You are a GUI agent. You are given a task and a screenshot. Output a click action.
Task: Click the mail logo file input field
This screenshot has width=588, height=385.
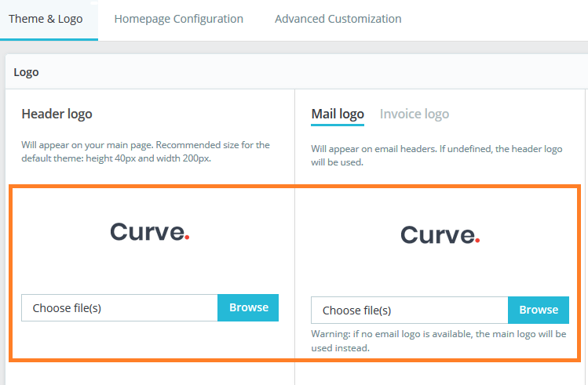pos(410,311)
